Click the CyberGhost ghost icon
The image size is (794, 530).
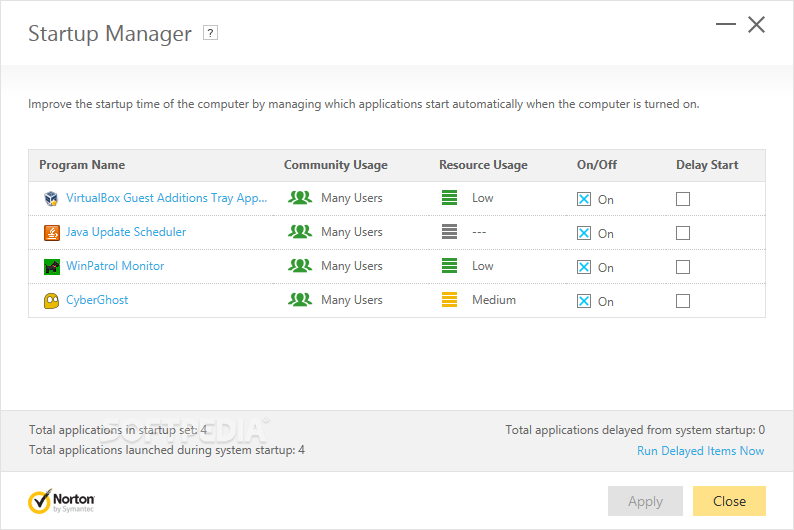[x=51, y=300]
